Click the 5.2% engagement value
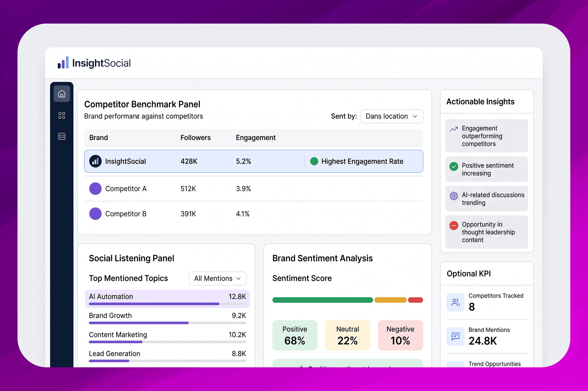This screenshot has height=391, width=588. point(243,161)
